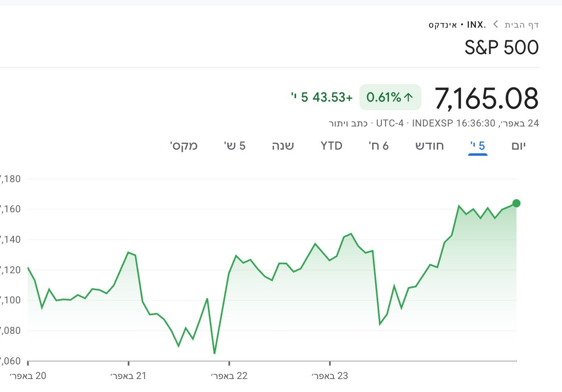Switch to the יום one-day tab
Screen dimensions: 562x392
[518, 146]
